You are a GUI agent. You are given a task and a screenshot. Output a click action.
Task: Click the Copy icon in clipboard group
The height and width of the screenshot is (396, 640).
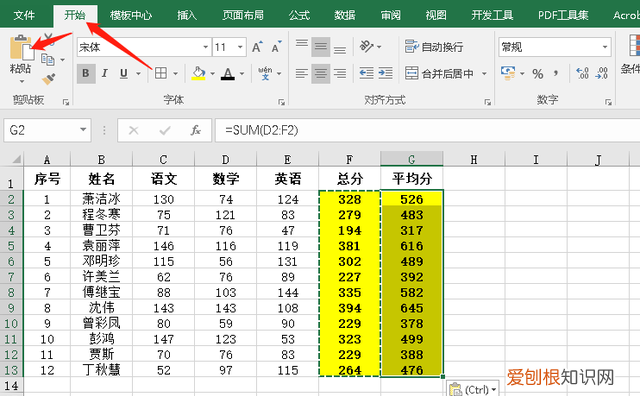pyautogui.click(x=48, y=60)
